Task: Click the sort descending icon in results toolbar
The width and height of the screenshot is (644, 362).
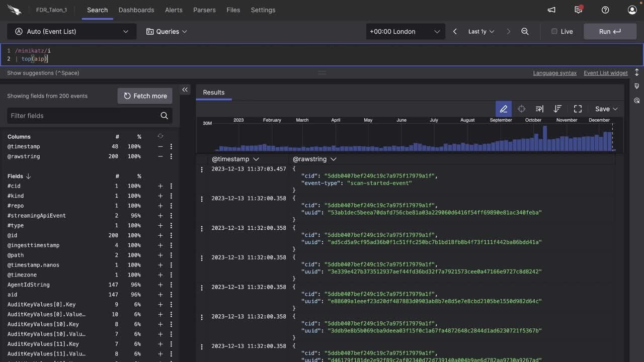Action: pos(557,109)
